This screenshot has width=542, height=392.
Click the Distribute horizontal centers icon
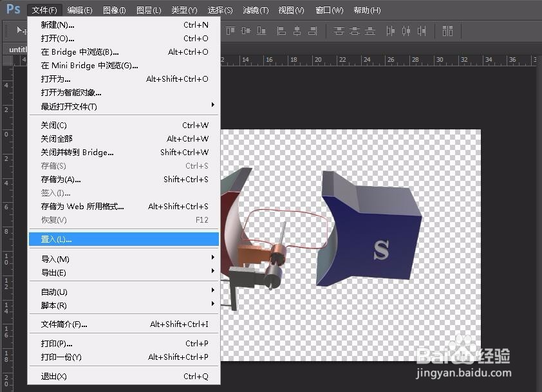pyautogui.click(x=406, y=30)
